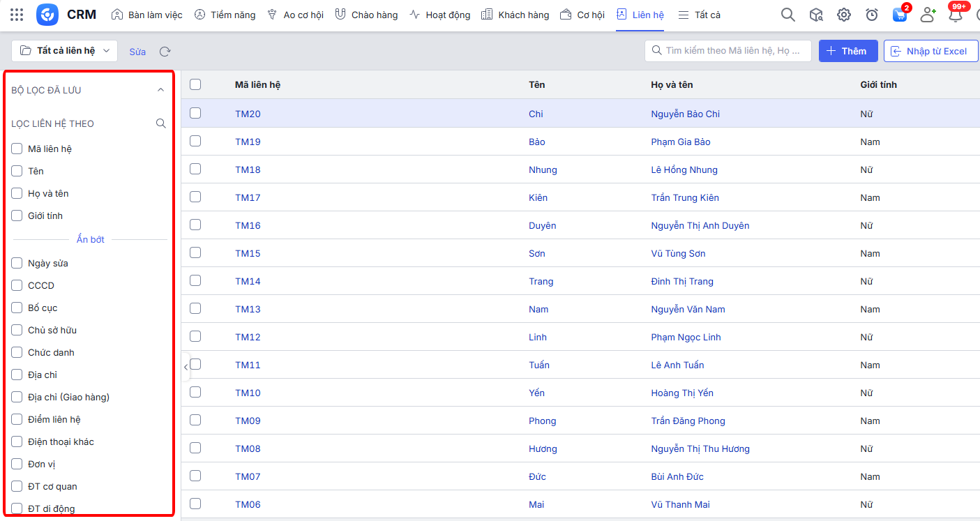
Task: Open the alarm clock reminders icon
Action: pos(872,15)
